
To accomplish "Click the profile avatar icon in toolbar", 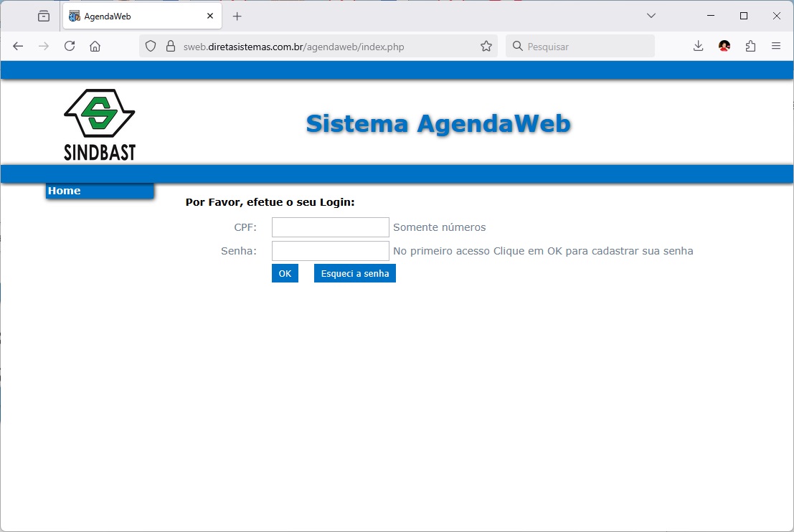I will click(x=724, y=46).
